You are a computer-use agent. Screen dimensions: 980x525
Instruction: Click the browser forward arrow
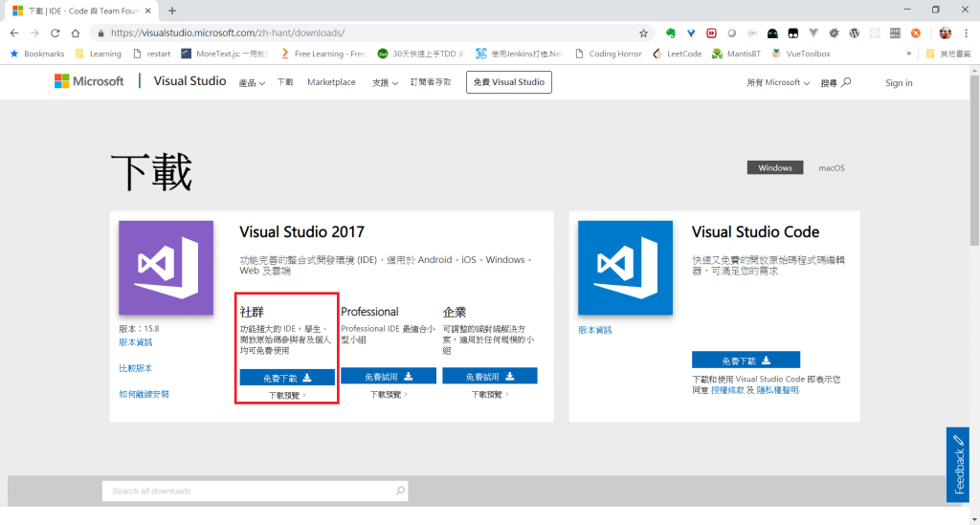coord(34,33)
